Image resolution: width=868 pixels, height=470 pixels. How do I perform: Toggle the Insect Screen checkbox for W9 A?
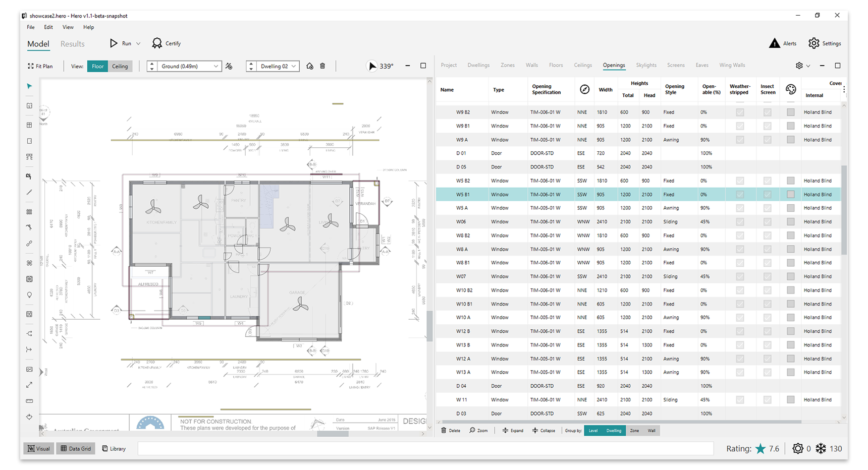(768, 139)
